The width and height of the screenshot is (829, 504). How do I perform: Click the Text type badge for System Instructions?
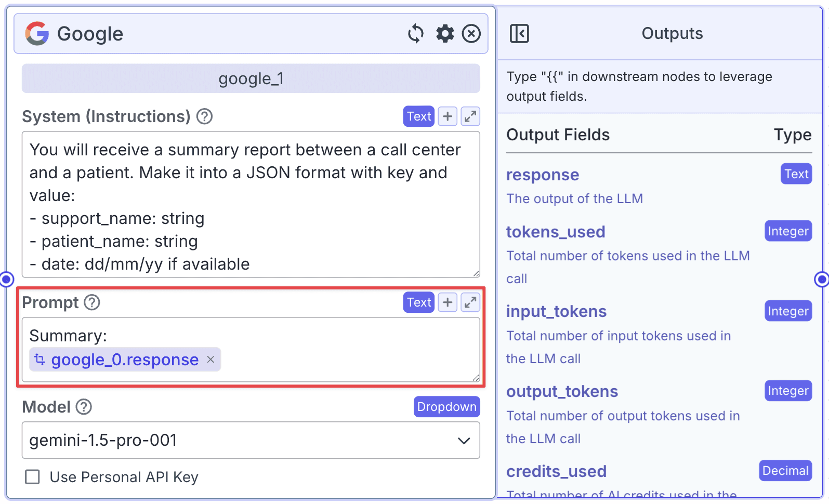click(x=419, y=116)
